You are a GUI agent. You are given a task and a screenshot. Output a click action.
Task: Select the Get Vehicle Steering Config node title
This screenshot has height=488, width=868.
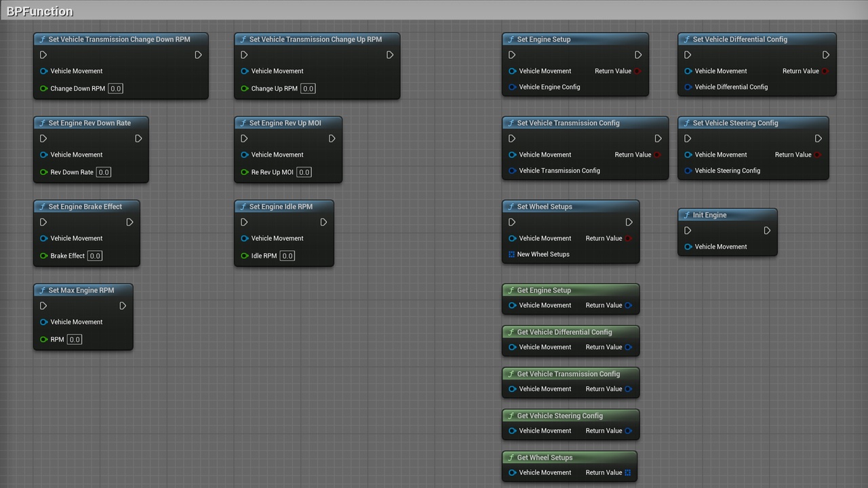[x=560, y=416]
